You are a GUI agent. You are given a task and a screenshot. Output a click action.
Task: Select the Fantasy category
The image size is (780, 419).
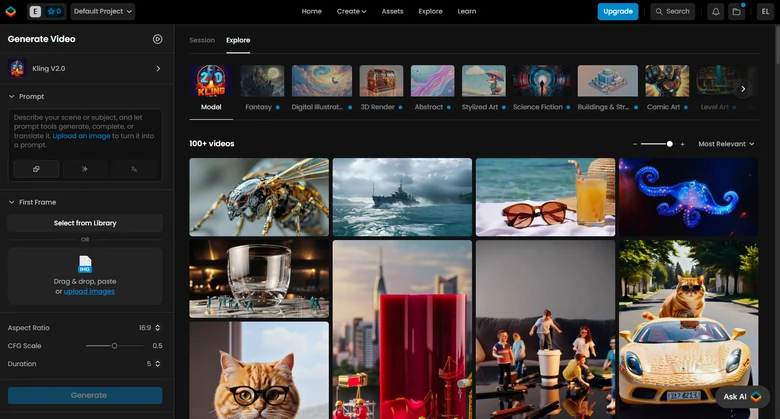point(262,88)
